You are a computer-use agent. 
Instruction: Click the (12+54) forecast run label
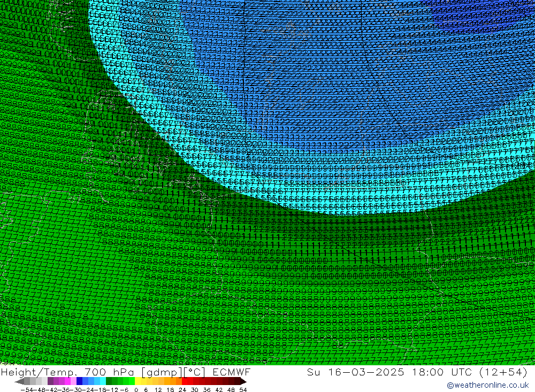(x=503, y=372)
